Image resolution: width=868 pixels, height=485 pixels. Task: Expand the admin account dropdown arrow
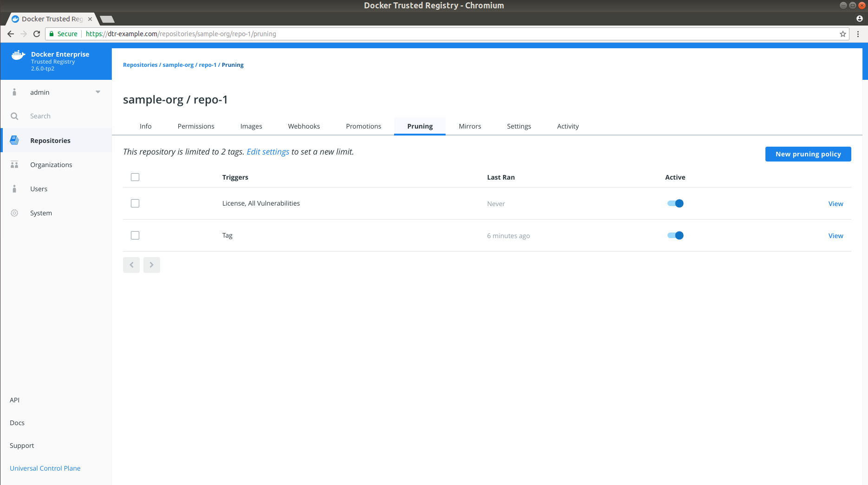98,92
